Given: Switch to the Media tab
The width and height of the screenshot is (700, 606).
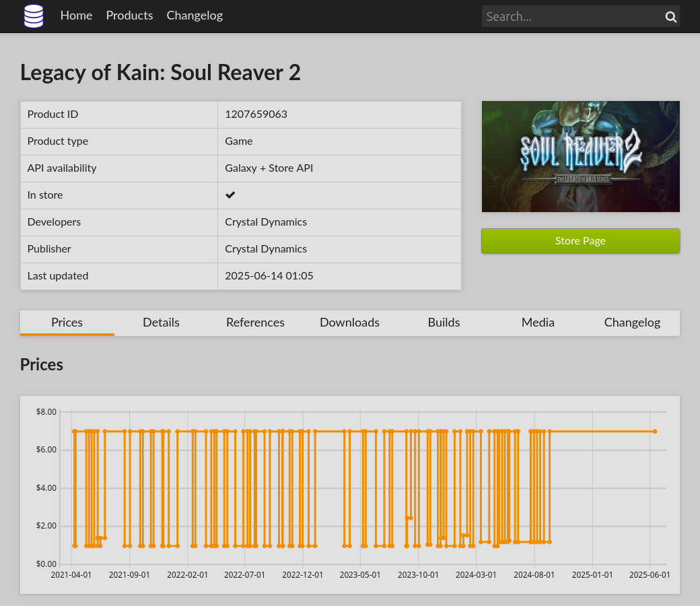Looking at the screenshot, I should 538,323.
